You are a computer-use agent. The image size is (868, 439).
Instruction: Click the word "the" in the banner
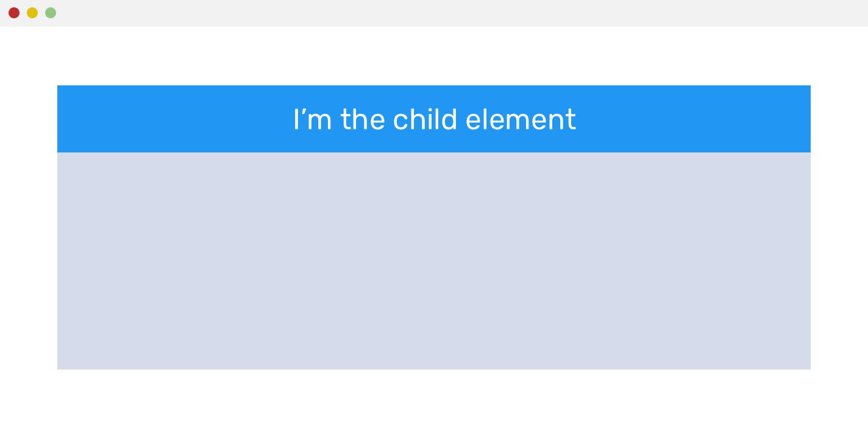pos(363,119)
